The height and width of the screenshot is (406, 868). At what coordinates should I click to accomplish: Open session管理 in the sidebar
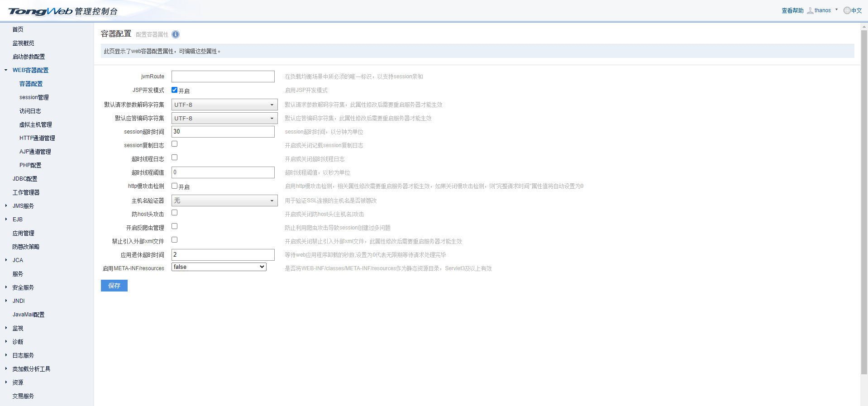(34, 97)
